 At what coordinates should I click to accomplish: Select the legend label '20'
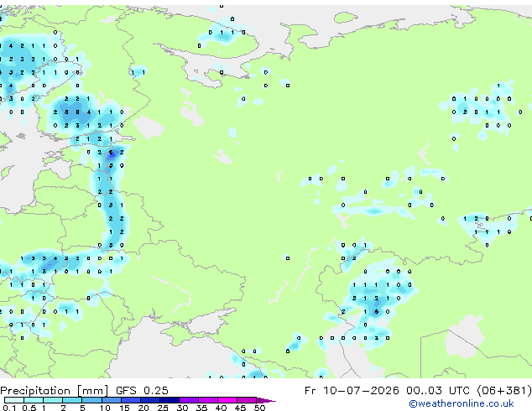coord(143,408)
